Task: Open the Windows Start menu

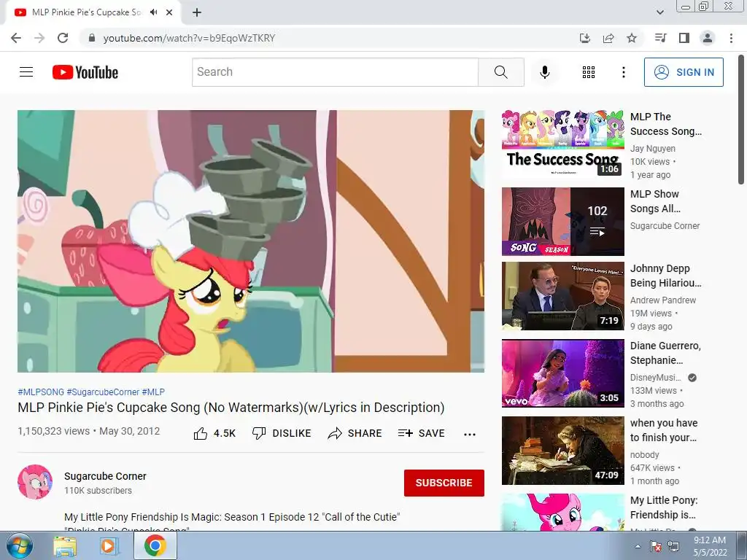Action: coord(19,546)
